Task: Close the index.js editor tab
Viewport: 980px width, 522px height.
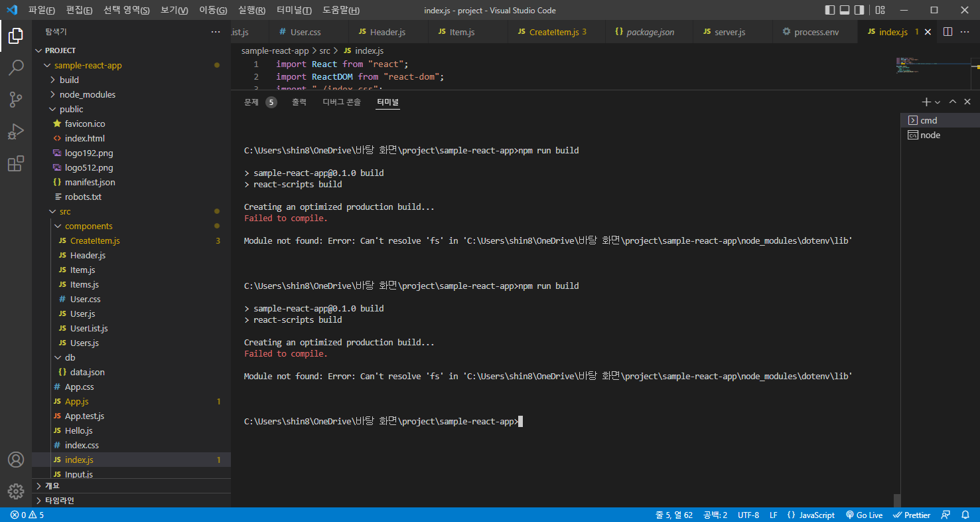Action: tap(928, 32)
